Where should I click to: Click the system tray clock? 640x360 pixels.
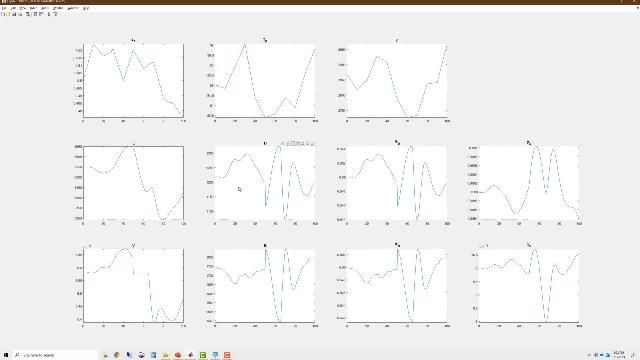[x=619, y=355]
